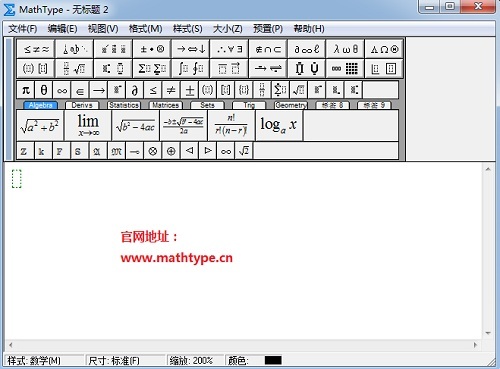The width and height of the screenshot is (500, 369).
Task: Open the fence templates palette (parentheses, brackets)
Action: pos(36,69)
